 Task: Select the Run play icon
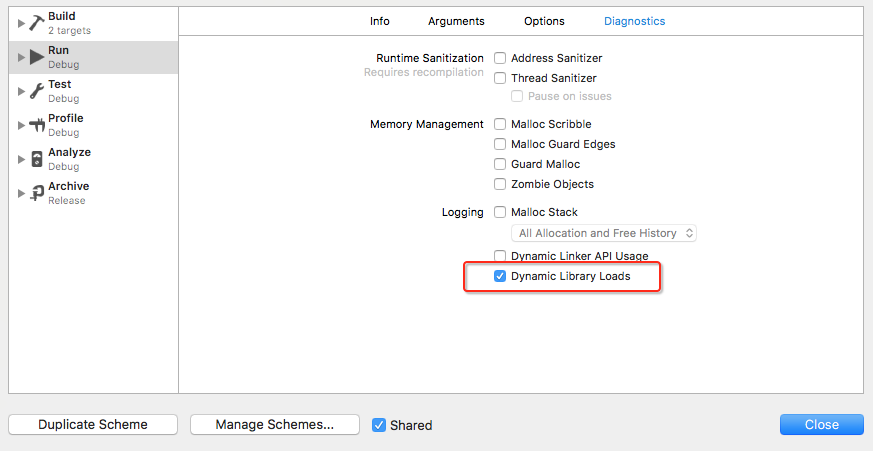37,57
